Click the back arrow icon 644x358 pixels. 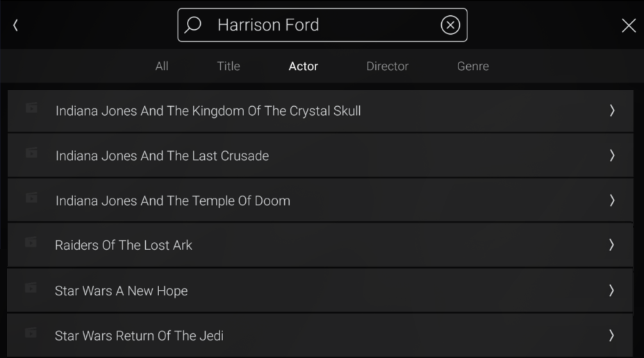click(x=15, y=26)
